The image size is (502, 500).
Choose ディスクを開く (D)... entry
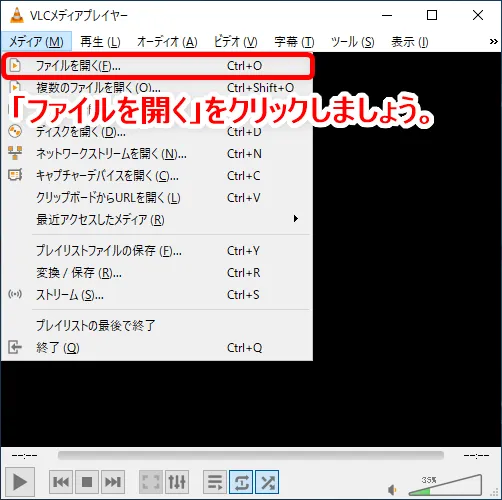coord(157,132)
